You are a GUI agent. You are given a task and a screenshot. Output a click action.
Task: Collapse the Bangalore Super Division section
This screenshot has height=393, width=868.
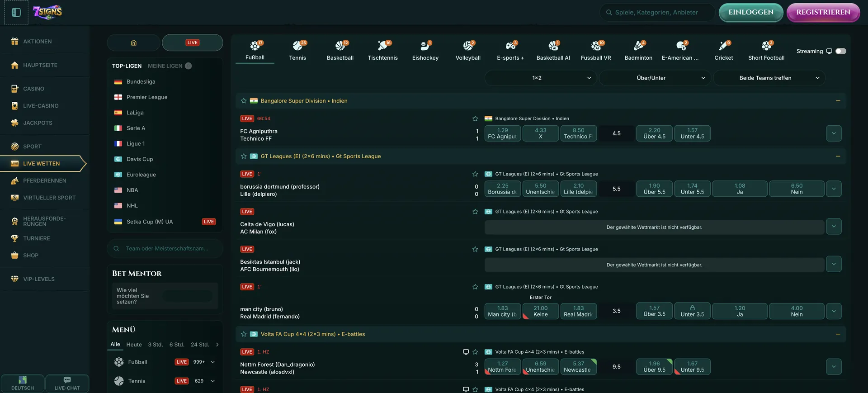pyautogui.click(x=838, y=101)
